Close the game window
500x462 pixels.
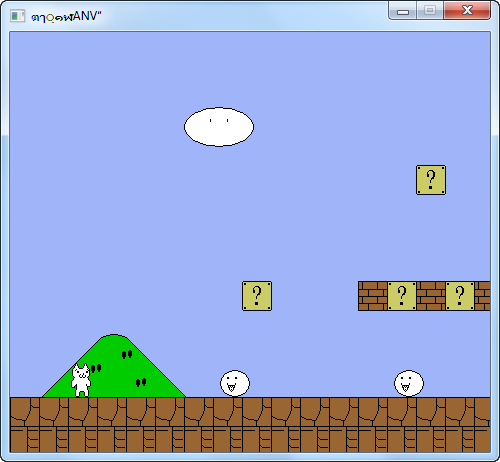(467, 10)
